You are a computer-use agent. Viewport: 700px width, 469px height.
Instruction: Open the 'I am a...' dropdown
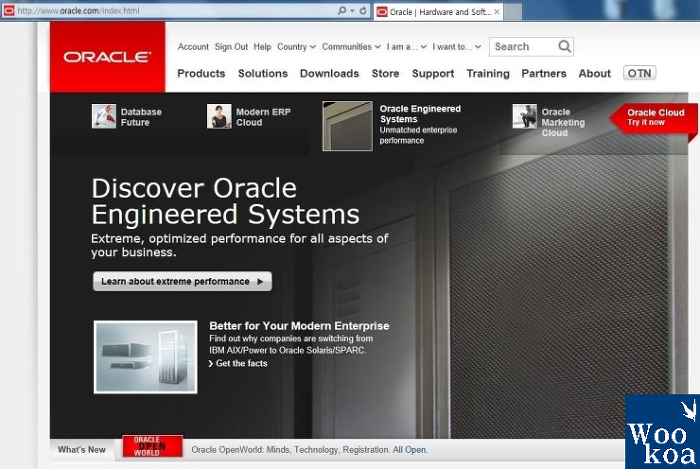[407, 46]
